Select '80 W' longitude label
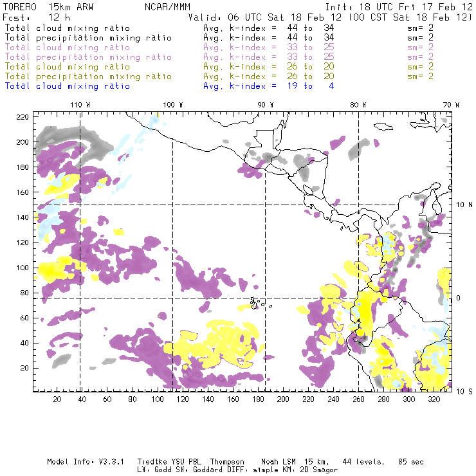Image resolution: width=476 pixels, height=476 pixels. pos(358,105)
